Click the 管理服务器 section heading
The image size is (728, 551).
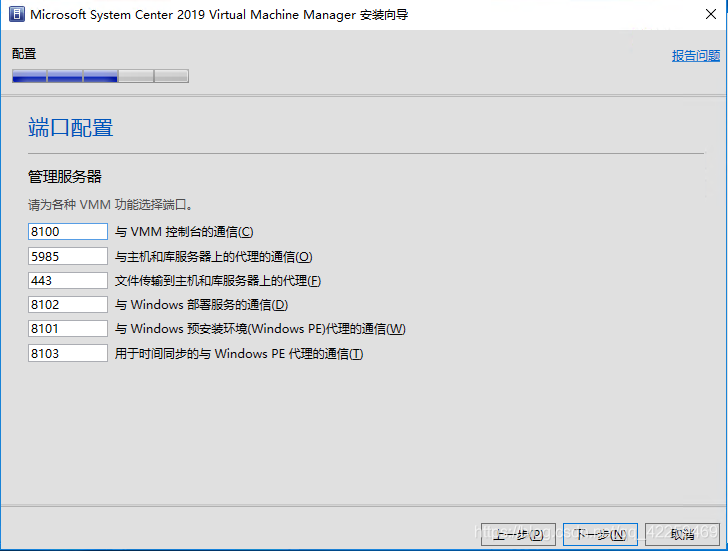click(x=65, y=176)
